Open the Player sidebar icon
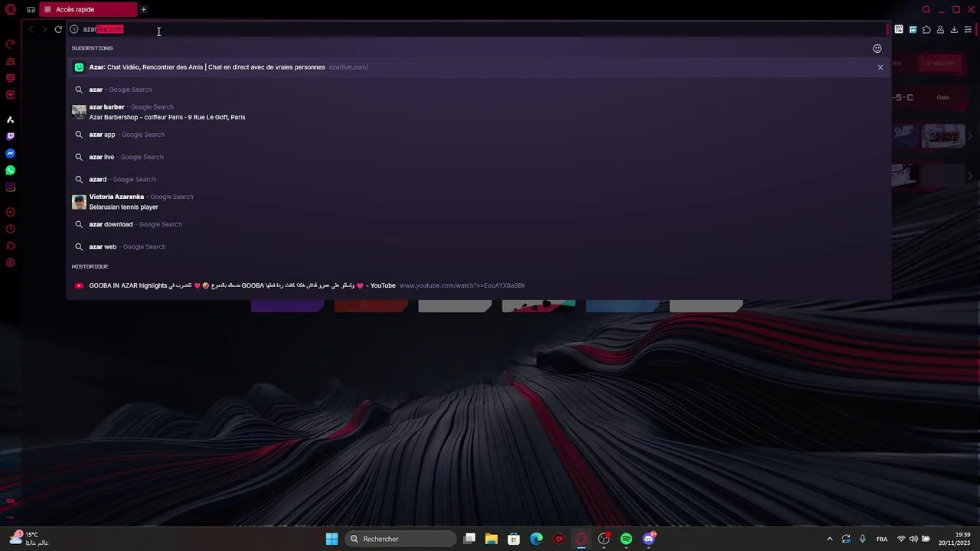The width and height of the screenshot is (980, 551). [x=11, y=212]
